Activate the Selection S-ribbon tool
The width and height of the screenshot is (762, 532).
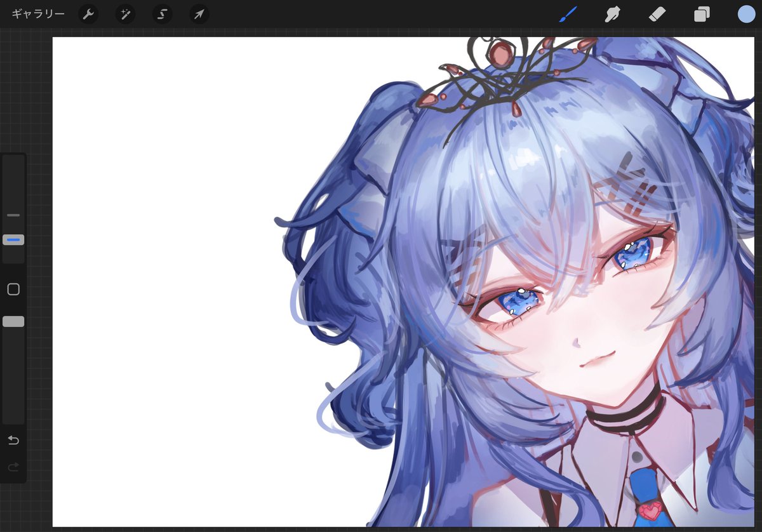tap(163, 14)
